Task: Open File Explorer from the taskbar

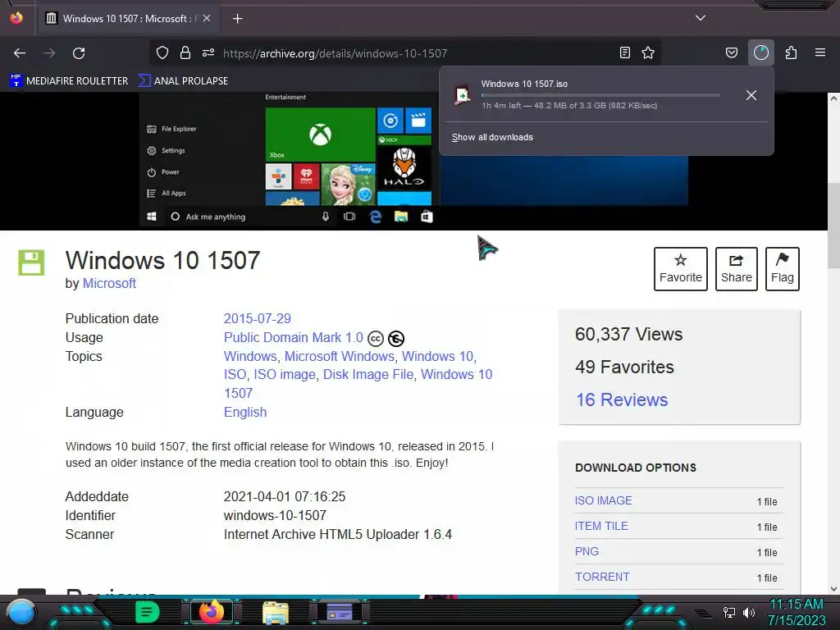Action: point(276,612)
